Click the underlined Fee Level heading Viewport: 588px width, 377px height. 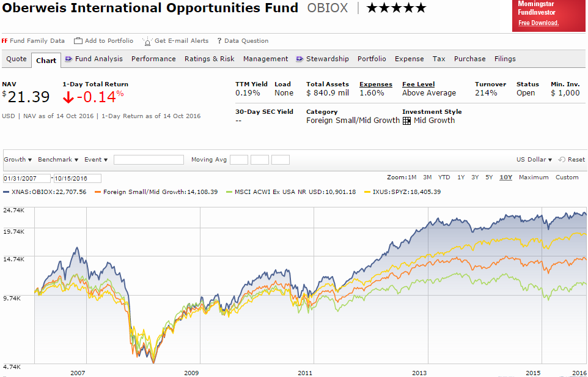tap(419, 84)
